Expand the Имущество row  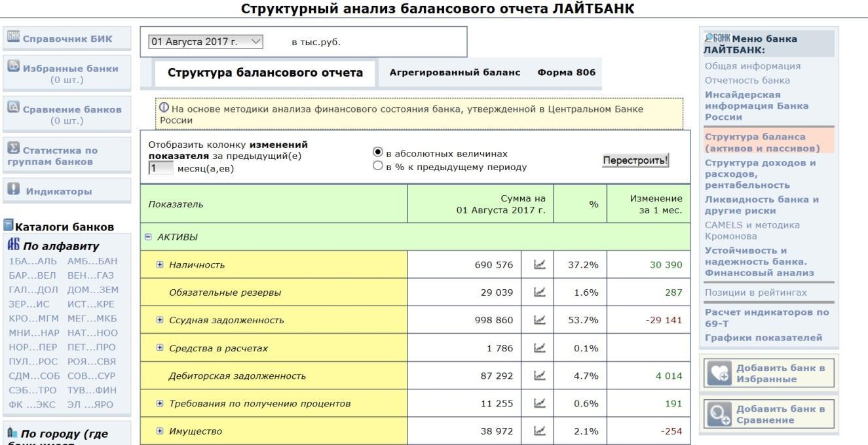click(160, 431)
